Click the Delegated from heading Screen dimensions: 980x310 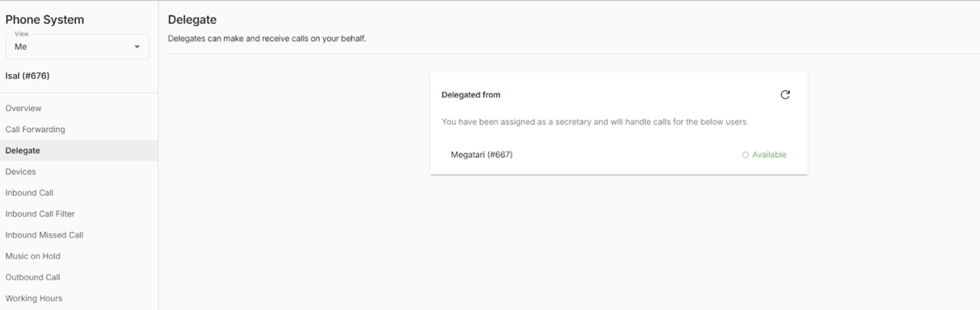471,95
